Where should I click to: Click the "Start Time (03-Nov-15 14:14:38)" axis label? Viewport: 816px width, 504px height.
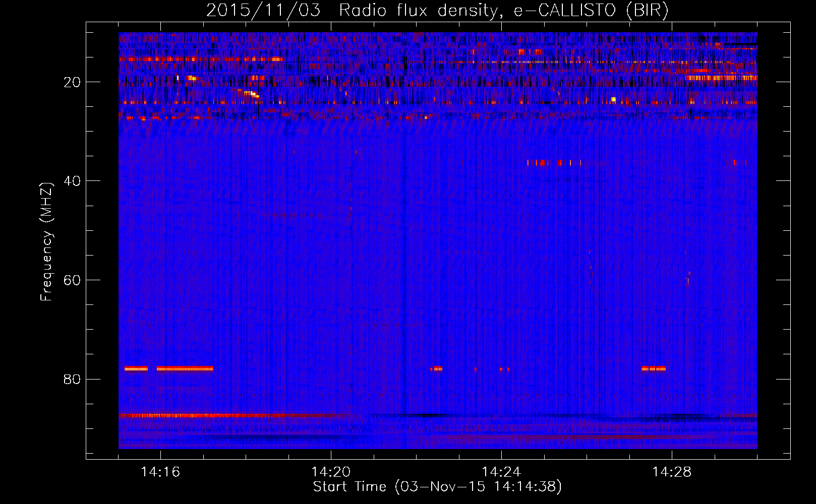click(x=437, y=487)
